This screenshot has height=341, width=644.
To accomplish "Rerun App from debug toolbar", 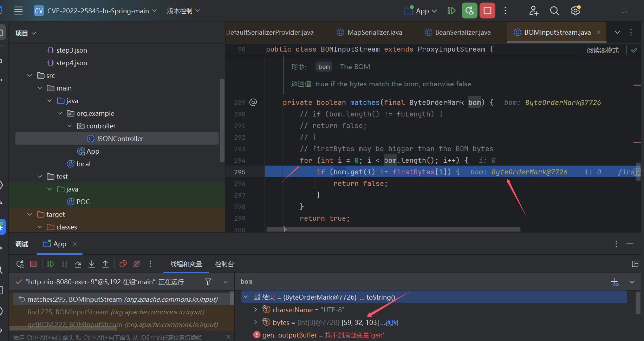I will coord(20,264).
